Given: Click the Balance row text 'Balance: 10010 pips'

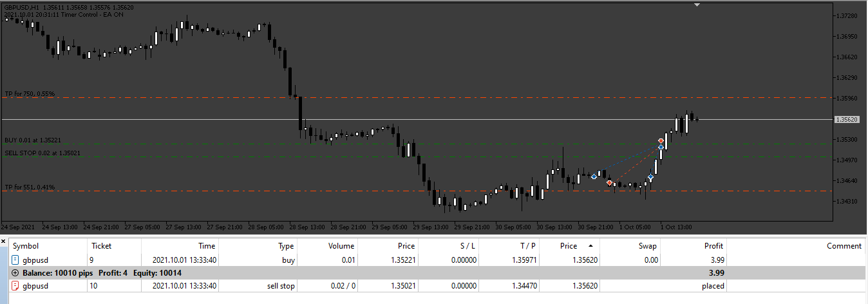Looking at the screenshot, I should (59, 273).
